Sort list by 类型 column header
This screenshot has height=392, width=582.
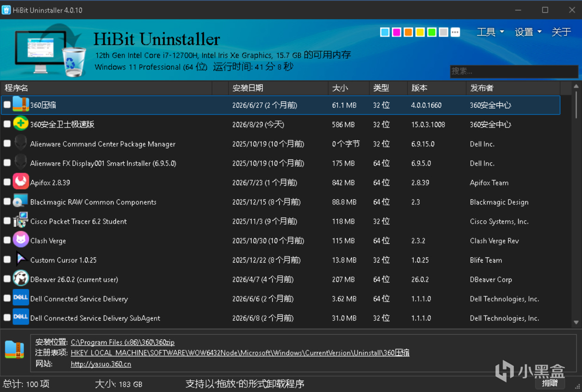[x=388, y=88]
